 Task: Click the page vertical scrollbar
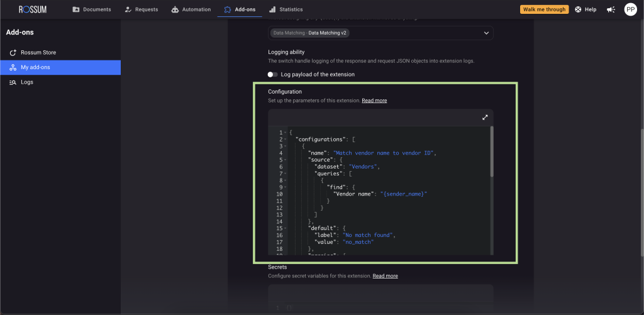641,193
